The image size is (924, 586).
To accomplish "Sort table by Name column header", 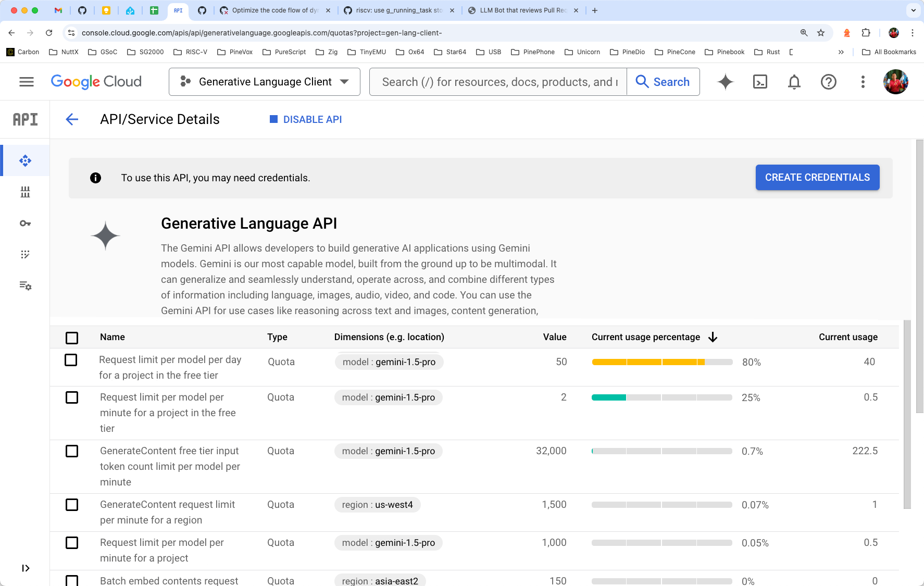I will pos(113,337).
